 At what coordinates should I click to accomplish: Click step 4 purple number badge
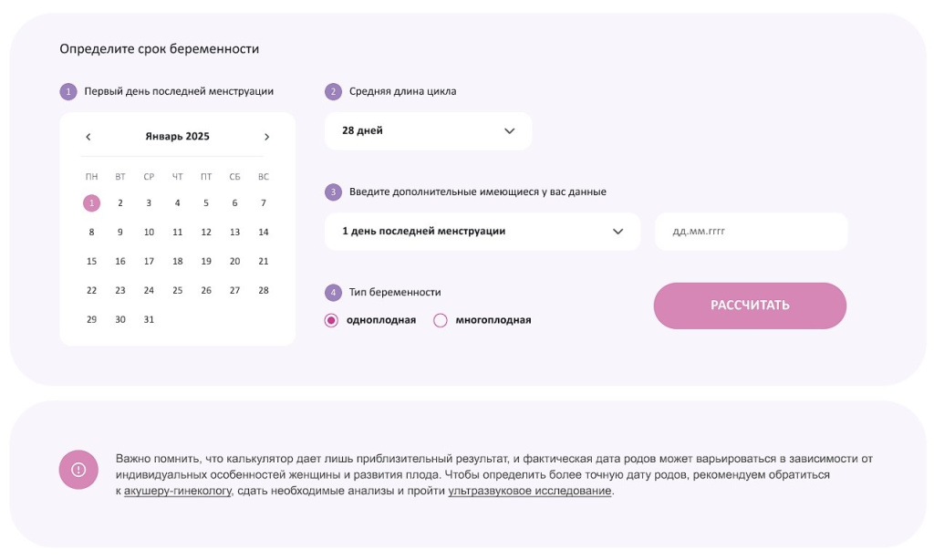[x=333, y=293]
